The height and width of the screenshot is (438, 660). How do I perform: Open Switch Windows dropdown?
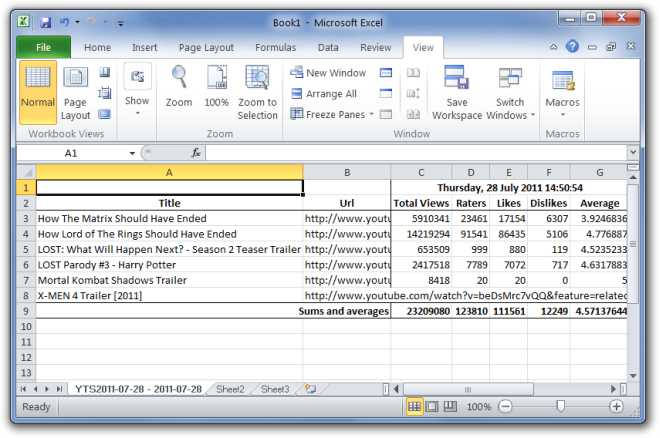click(510, 93)
